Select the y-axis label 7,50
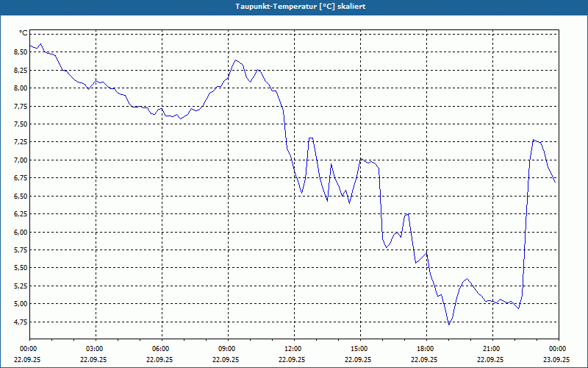Image resolution: width=588 pixels, height=368 pixels. click(21, 124)
